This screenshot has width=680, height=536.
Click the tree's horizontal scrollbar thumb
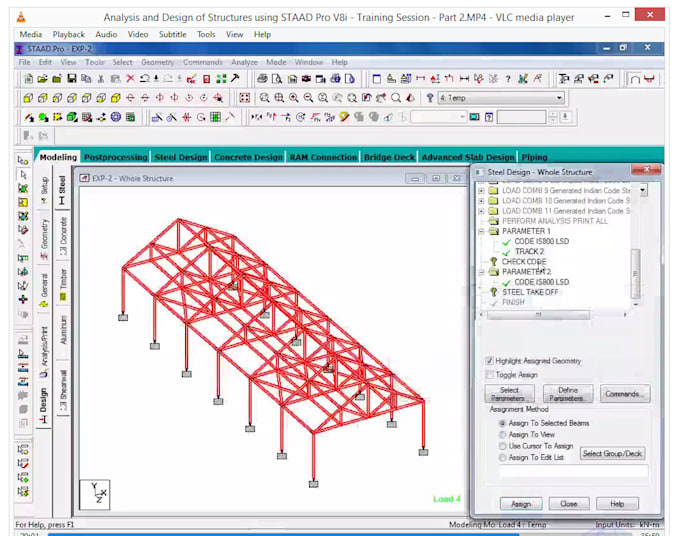pos(538,314)
